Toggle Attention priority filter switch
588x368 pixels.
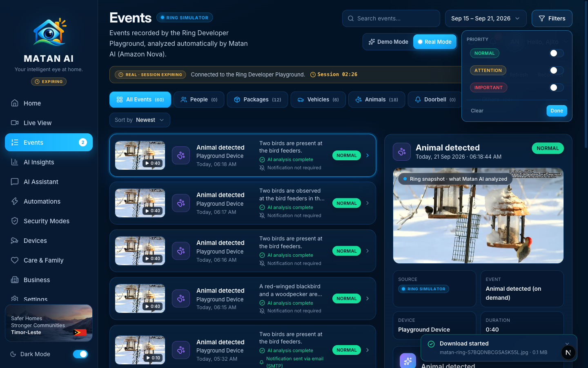point(557,70)
